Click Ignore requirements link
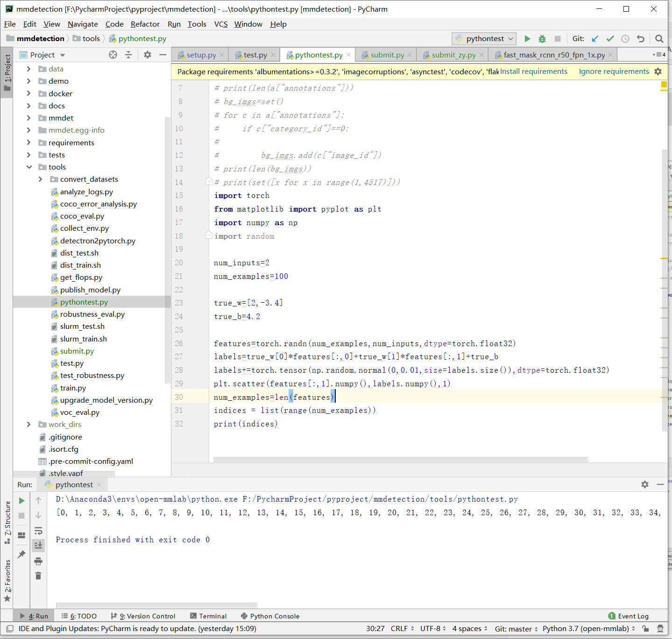 (x=614, y=71)
